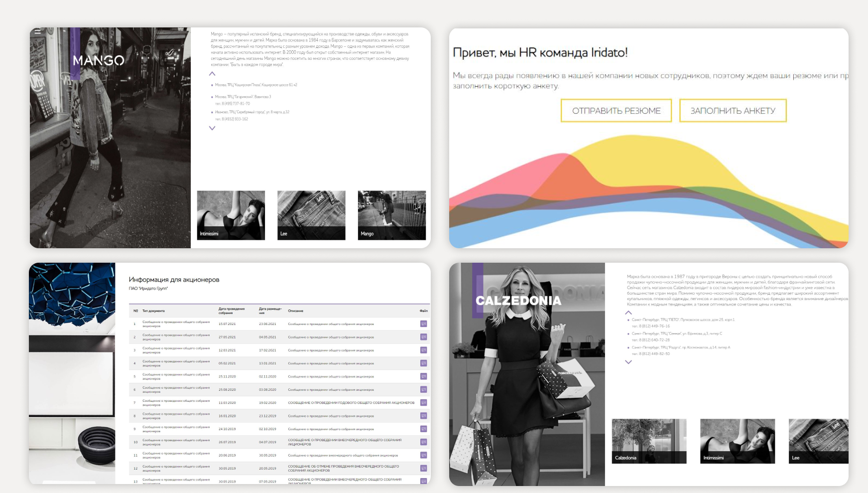This screenshot has height=493, width=868.
Task: Click the 'Описание' column header
Action: click(296, 311)
